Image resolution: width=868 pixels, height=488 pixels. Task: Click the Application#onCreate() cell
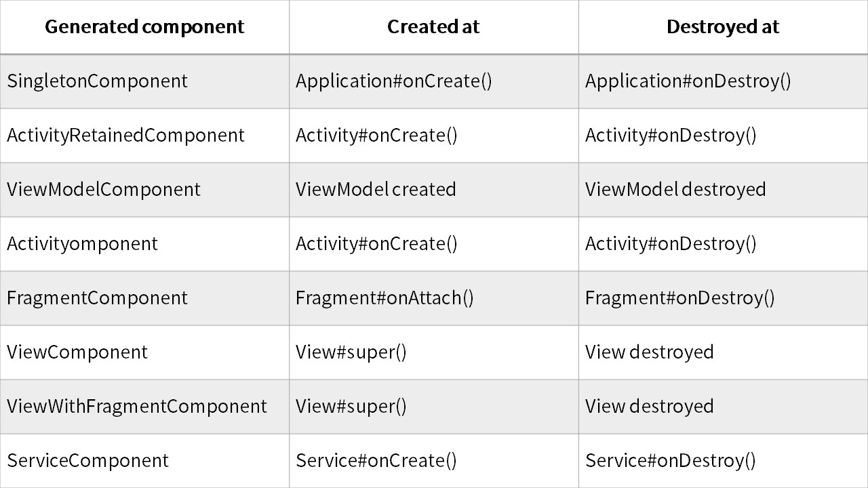(394, 81)
